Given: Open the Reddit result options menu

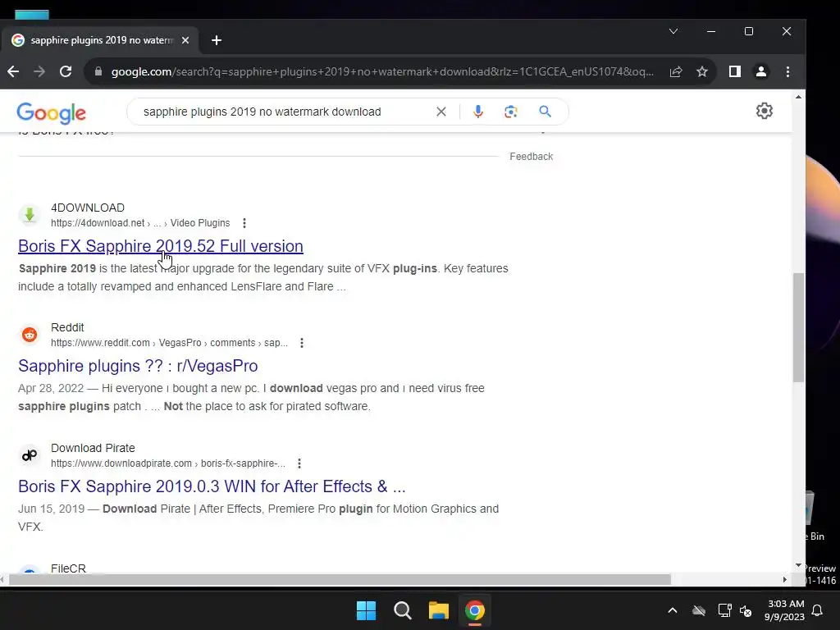Looking at the screenshot, I should (x=302, y=343).
